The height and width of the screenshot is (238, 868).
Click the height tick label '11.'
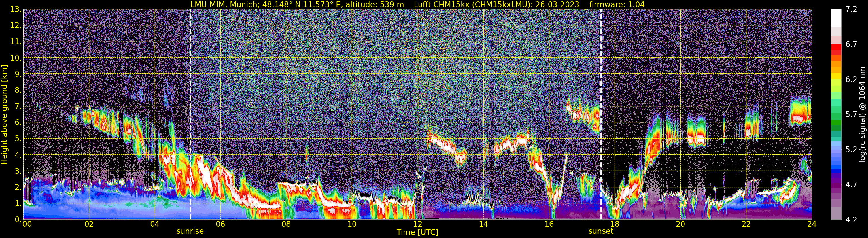pos(16,42)
